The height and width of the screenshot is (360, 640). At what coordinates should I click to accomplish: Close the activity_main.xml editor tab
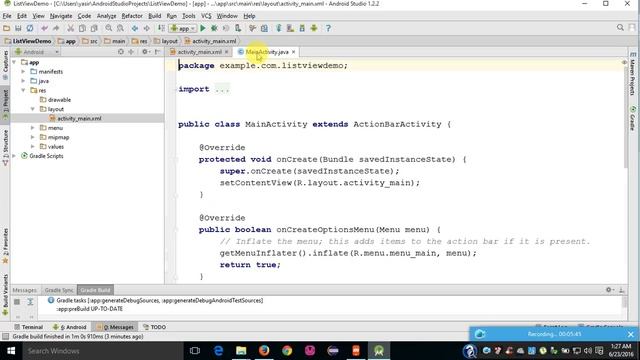227,52
